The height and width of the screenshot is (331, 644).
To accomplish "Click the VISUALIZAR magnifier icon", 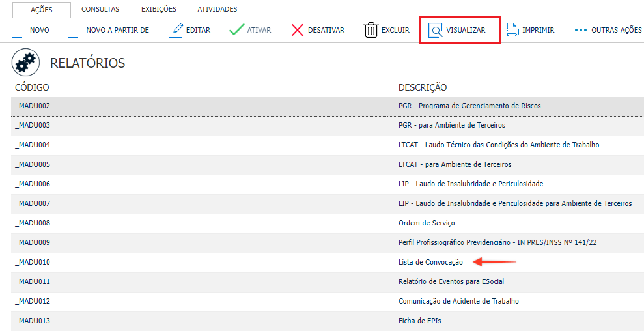I will tap(435, 31).
